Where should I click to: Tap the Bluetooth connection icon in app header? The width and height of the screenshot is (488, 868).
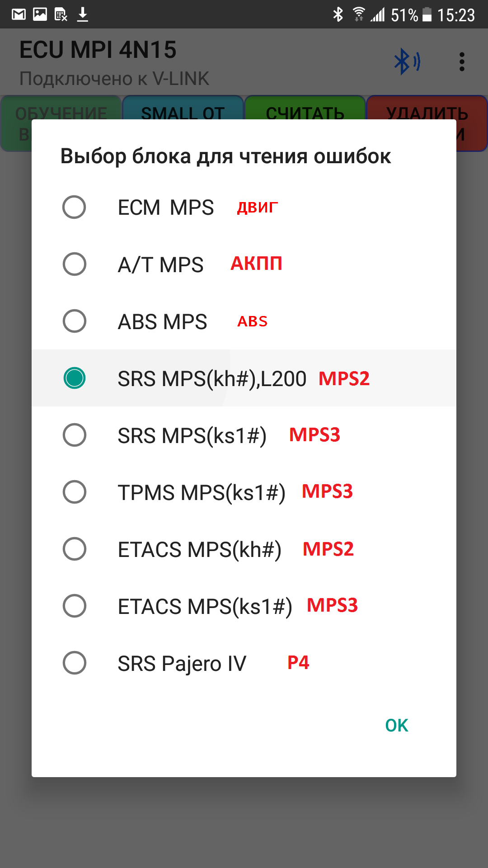(x=407, y=62)
